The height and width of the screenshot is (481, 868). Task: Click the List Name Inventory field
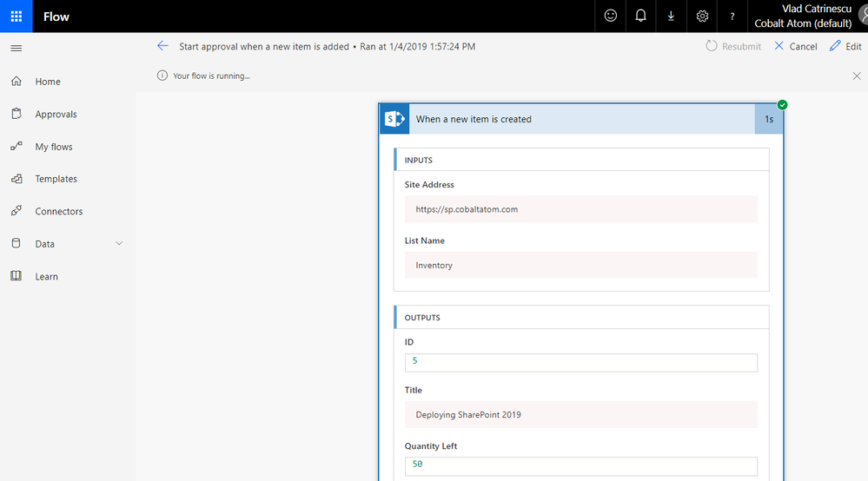coord(580,265)
